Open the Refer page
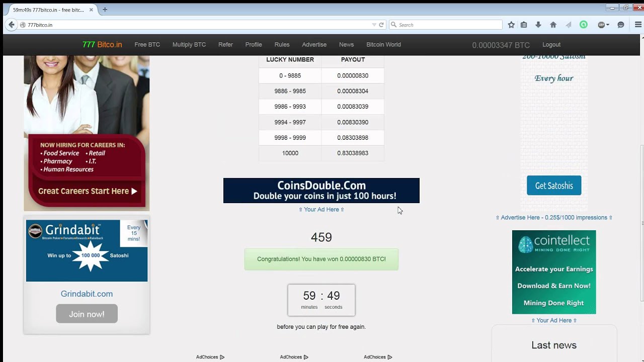 coord(225,44)
